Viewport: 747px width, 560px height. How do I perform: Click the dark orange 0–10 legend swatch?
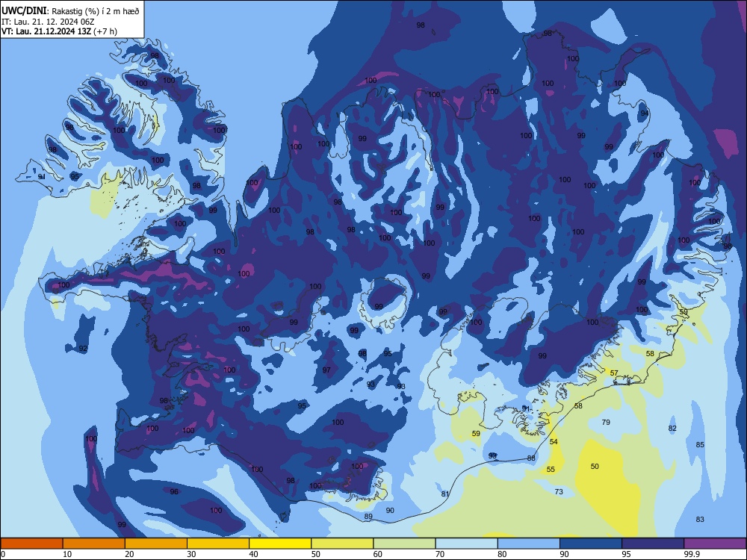coord(31,544)
